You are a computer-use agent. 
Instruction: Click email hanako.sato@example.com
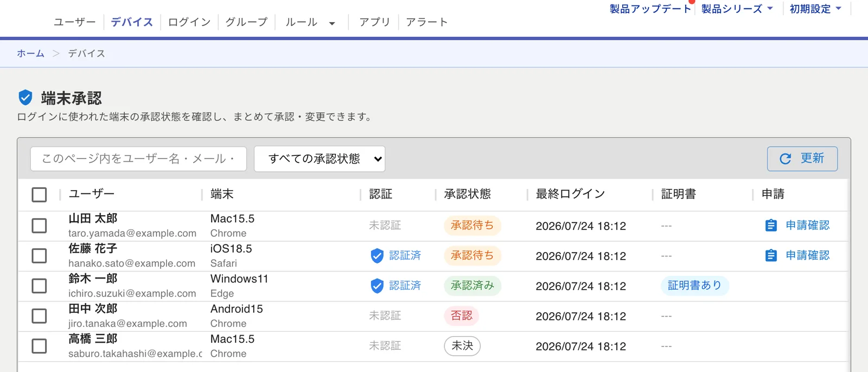point(132,263)
